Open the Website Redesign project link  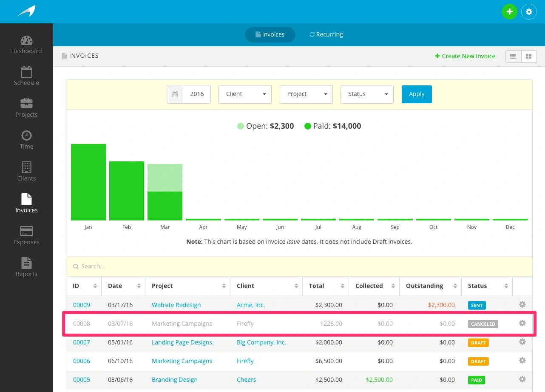pyautogui.click(x=176, y=305)
